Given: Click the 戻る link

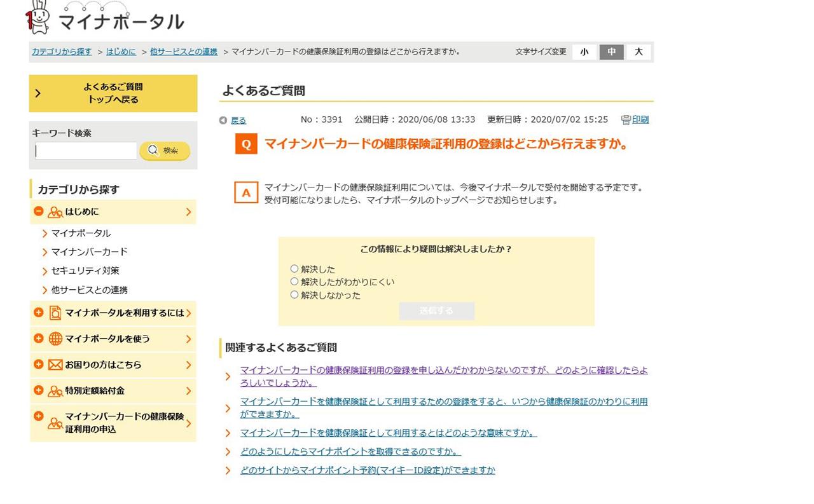Looking at the screenshot, I should pyautogui.click(x=238, y=120).
